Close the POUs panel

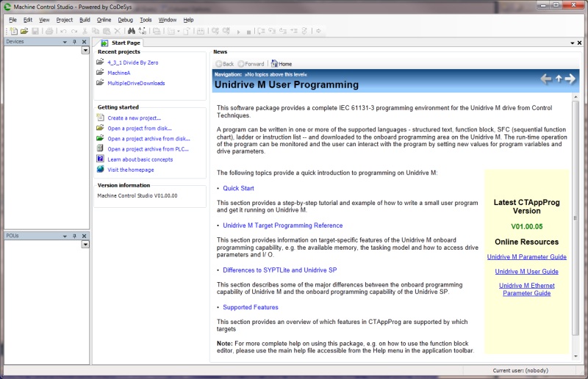click(84, 237)
